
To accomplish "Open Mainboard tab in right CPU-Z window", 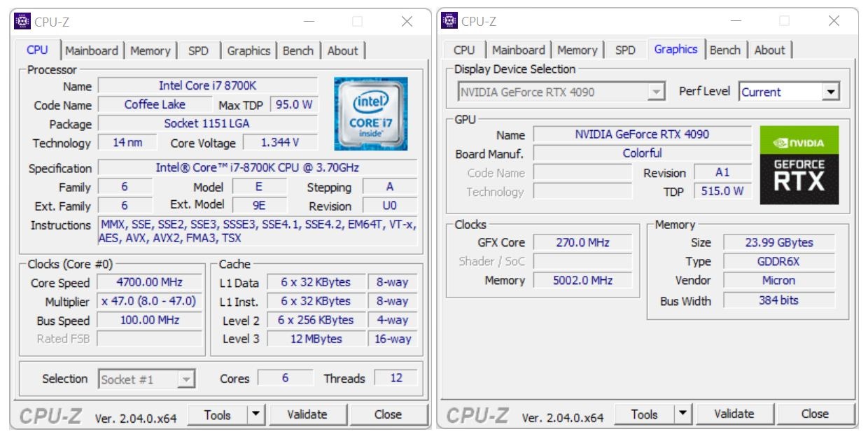I will click(x=519, y=50).
